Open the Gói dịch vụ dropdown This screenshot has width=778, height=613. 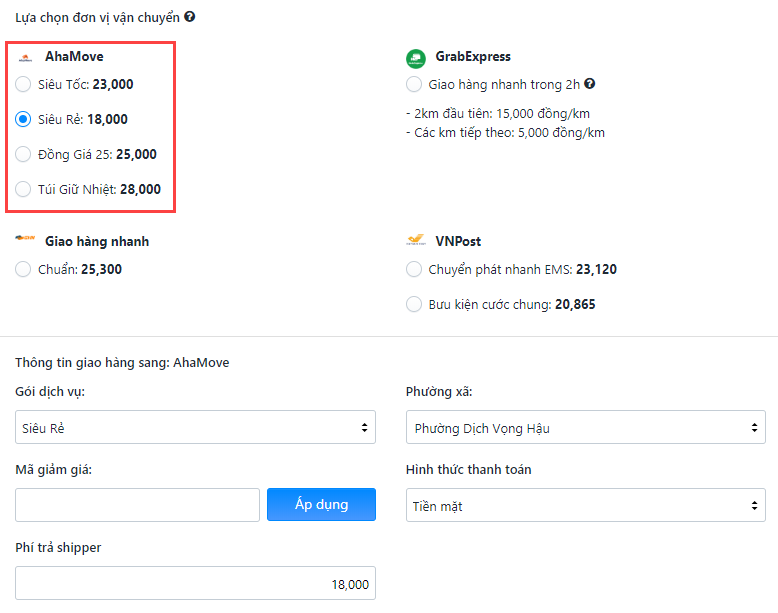pos(195,427)
